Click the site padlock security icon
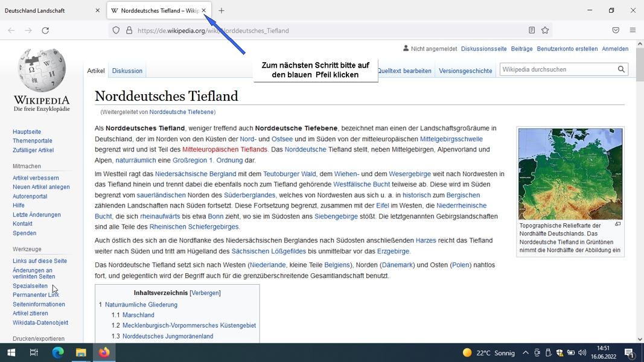 pyautogui.click(x=129, y=30)
